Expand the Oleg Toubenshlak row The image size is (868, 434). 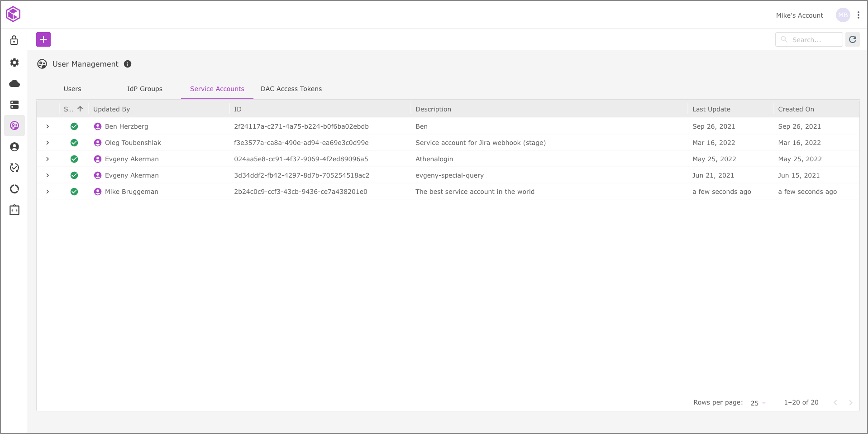[x=48, y=143]
